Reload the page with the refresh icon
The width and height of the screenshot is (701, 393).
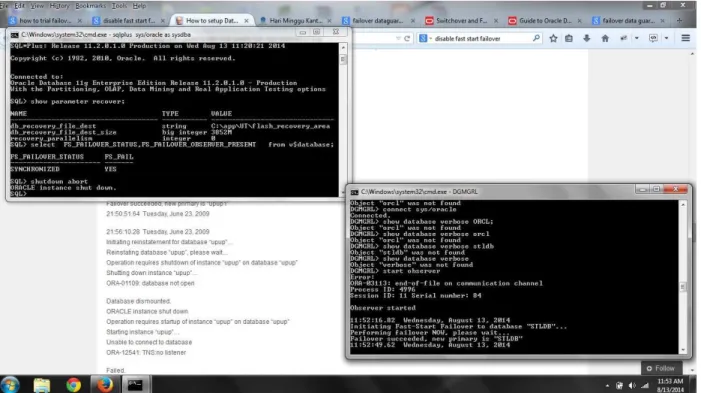407,38
